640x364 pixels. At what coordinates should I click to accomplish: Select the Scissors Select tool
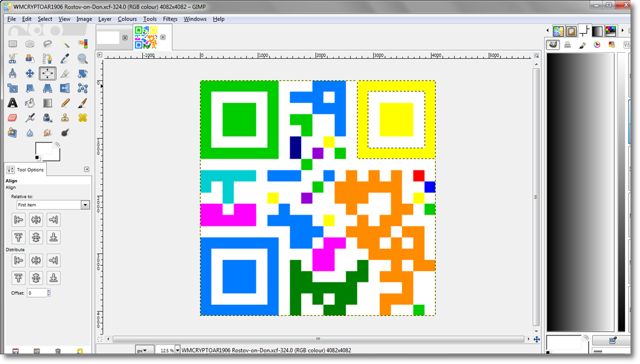tap(12, 59)
